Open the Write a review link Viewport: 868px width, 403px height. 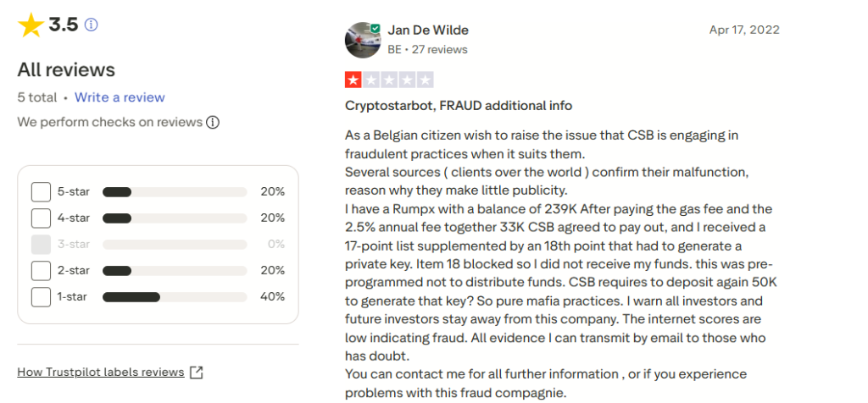click(120, 97)
